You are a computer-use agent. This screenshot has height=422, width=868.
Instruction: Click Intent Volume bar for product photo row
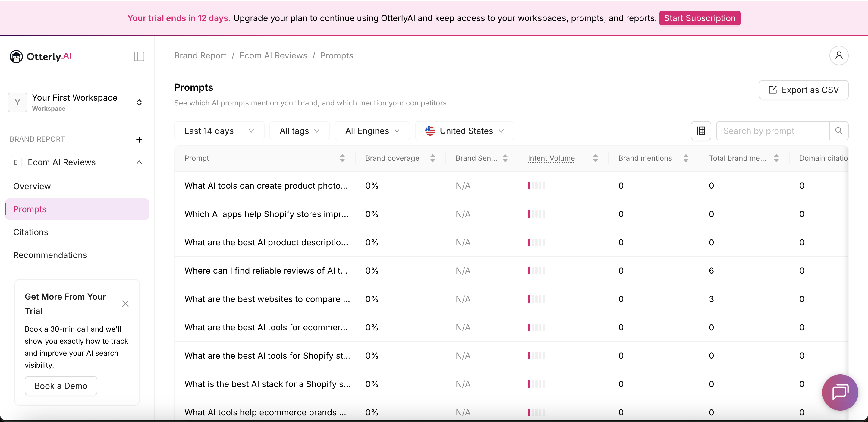tap(536, 186)
